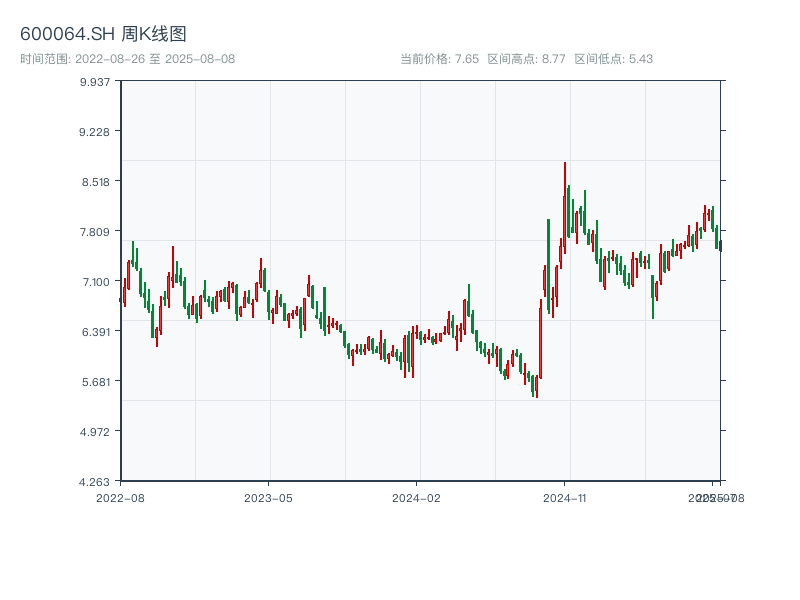Click the y-axis value 5.681
This screenshot has height=600, width=800.
coord(96,382)
